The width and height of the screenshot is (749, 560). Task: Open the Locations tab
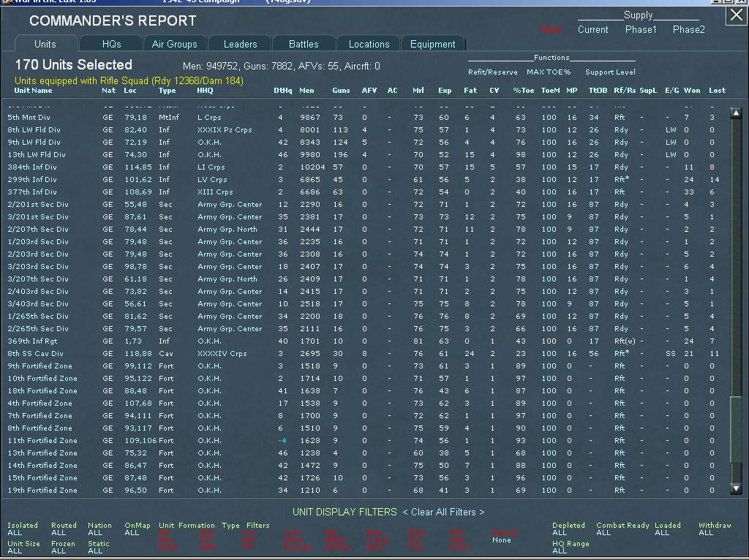[x=369, y=44]
